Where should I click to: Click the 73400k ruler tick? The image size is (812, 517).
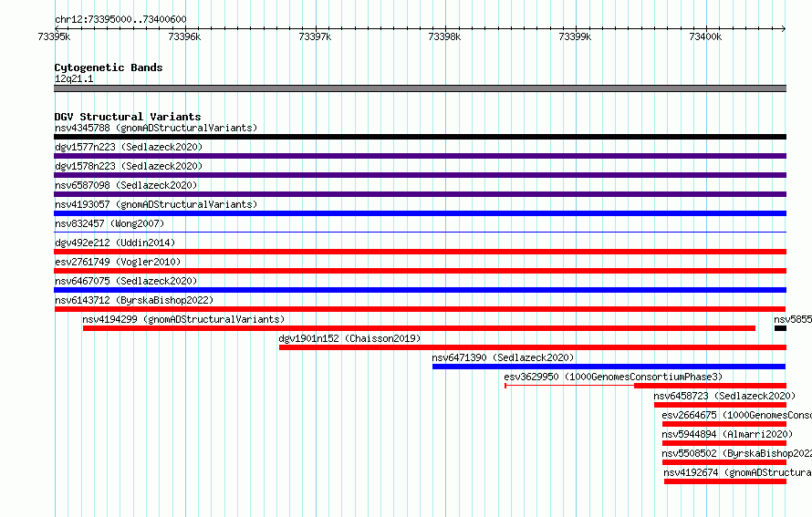pyautogui.click(x=705, y=36)
